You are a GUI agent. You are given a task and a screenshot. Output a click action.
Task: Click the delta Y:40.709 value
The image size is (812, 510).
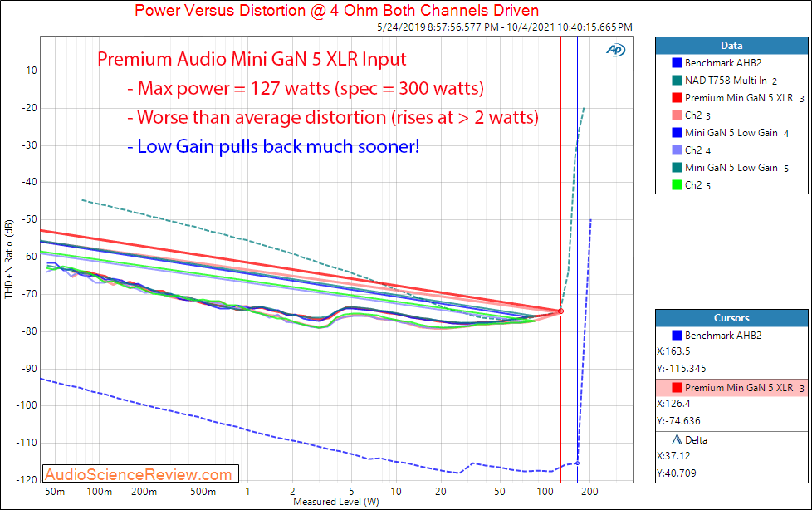(677, 473)
